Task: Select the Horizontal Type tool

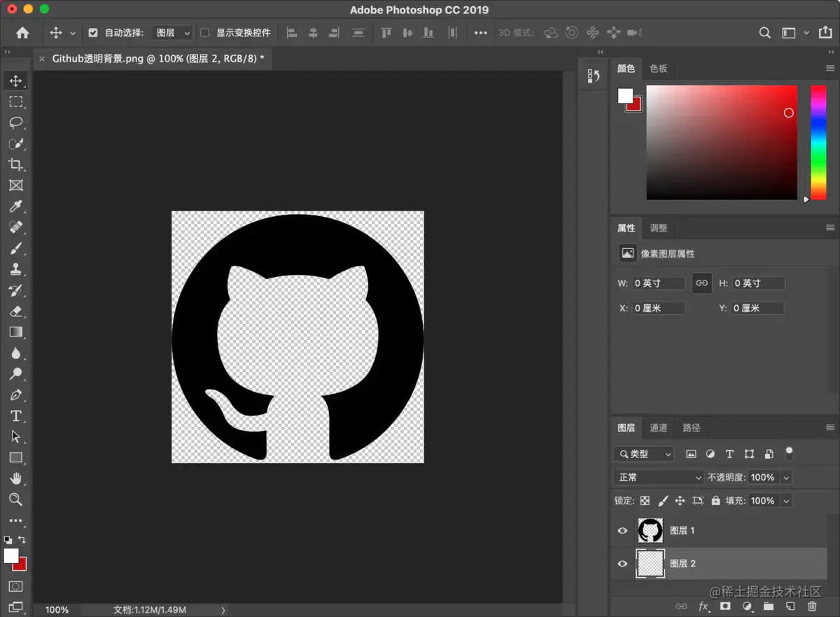Action: click(x=15, y=416)
